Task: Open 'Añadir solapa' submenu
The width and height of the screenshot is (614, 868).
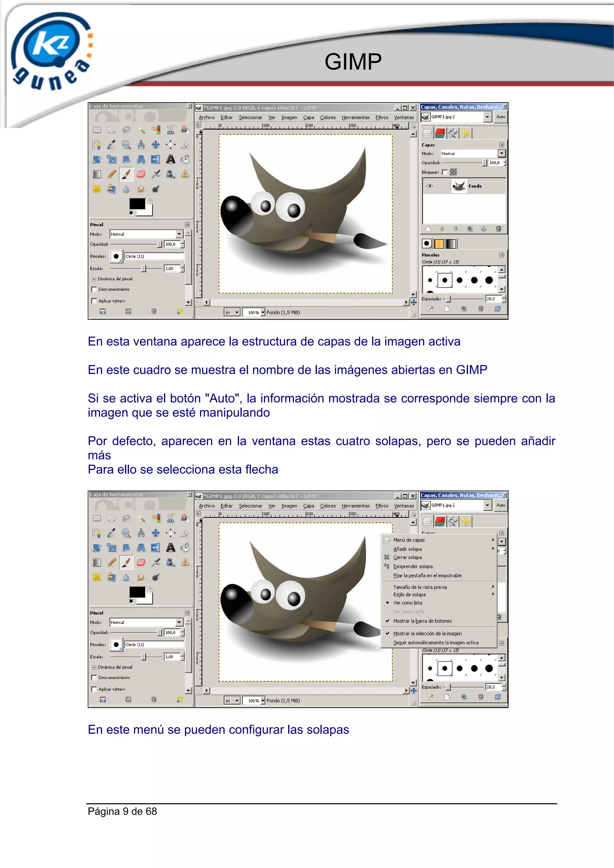Action: pyautogui.click(x=438, y=549)
